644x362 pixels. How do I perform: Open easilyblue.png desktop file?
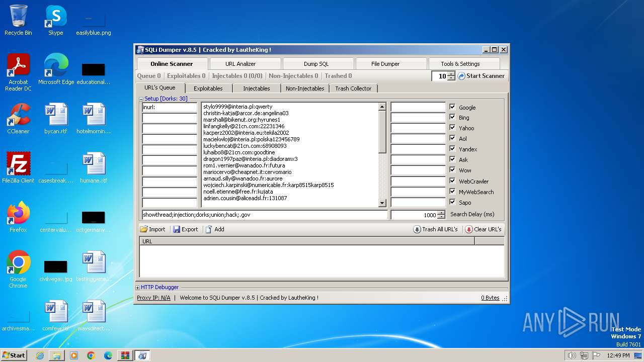94,24
